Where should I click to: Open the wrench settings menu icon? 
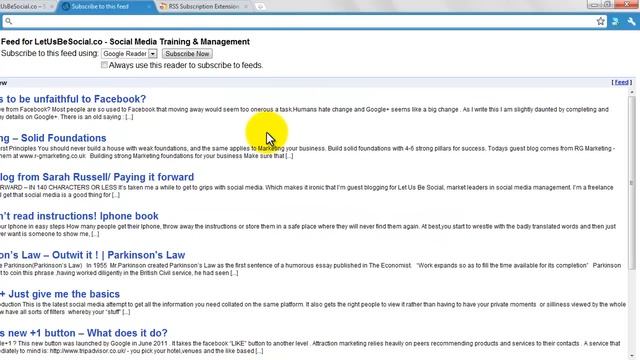[x=631, y=21]
